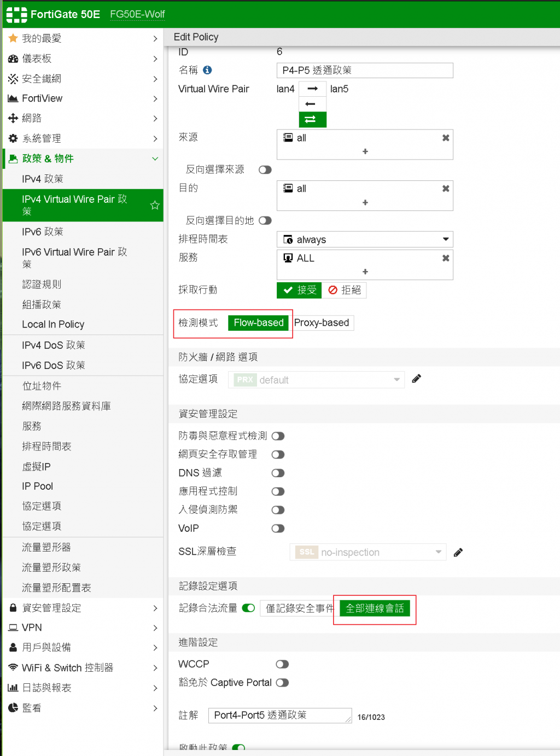Image resolution: width=560 pixels, height=756 pixels.
Task: Enable VoIP toggle
Action: (x=278, y=529)
